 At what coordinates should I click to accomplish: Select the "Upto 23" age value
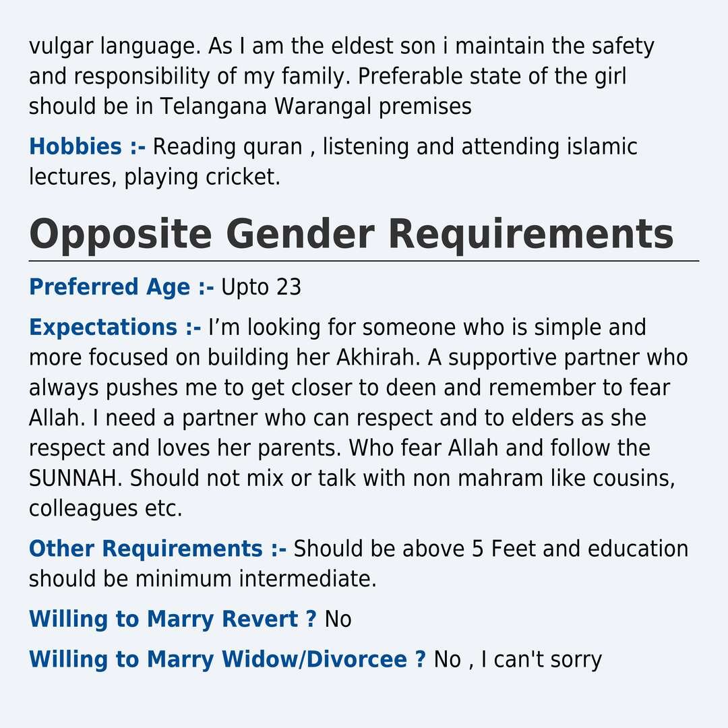click(x=261, y=288)
